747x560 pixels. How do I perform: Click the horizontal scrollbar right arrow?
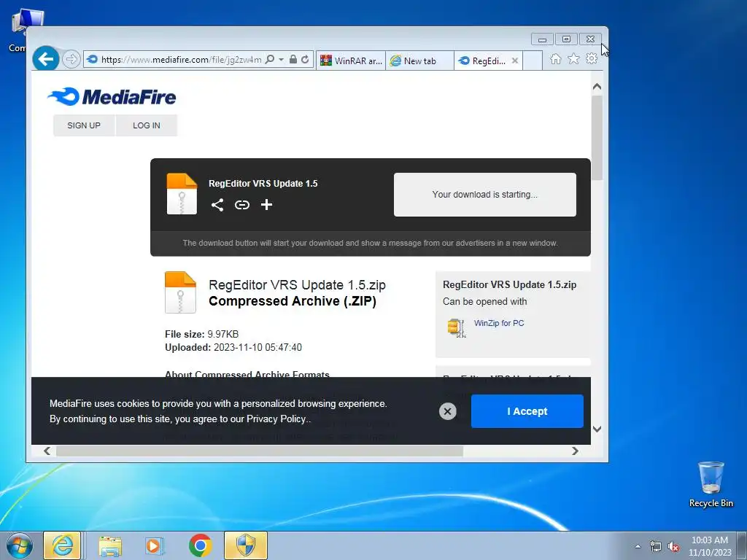(575, 451)
